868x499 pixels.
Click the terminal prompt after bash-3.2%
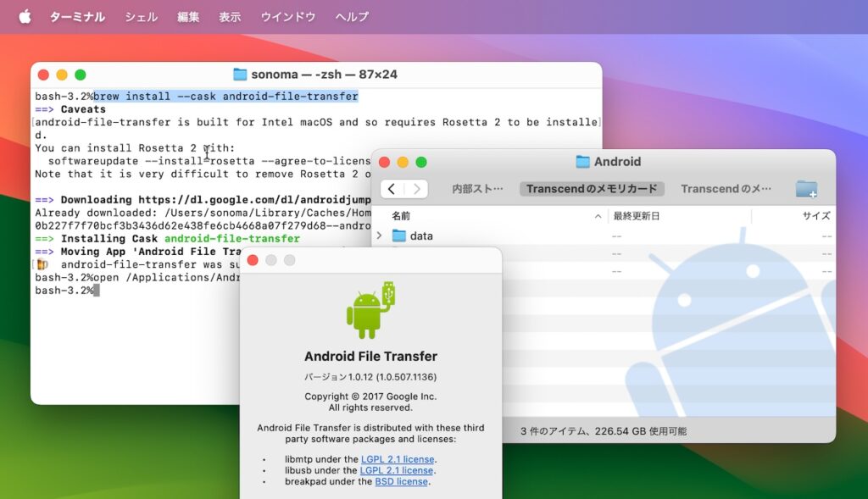point(95,291)
